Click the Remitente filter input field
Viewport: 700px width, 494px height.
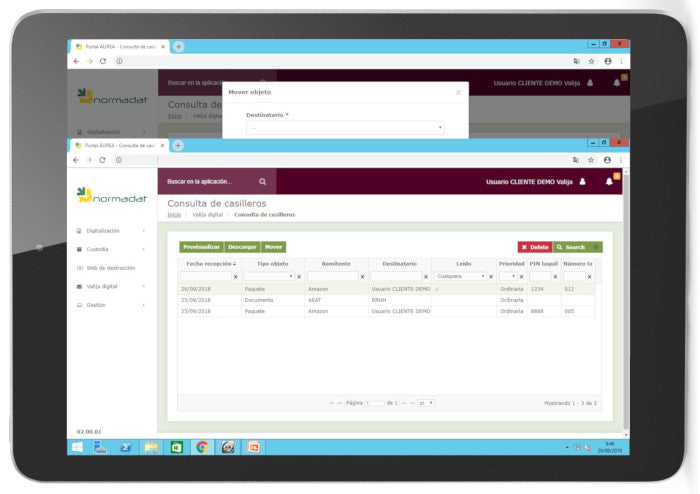tap(332, 276)
